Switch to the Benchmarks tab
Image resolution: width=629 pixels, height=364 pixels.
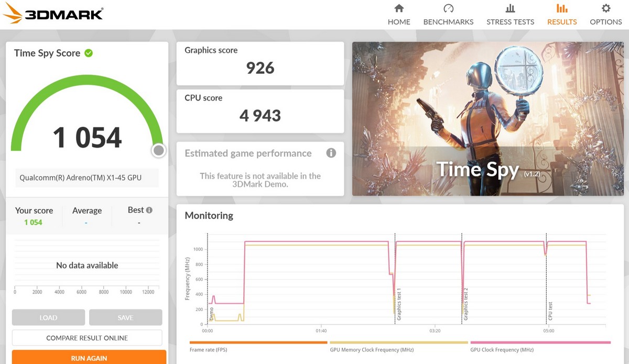point(448,15)
